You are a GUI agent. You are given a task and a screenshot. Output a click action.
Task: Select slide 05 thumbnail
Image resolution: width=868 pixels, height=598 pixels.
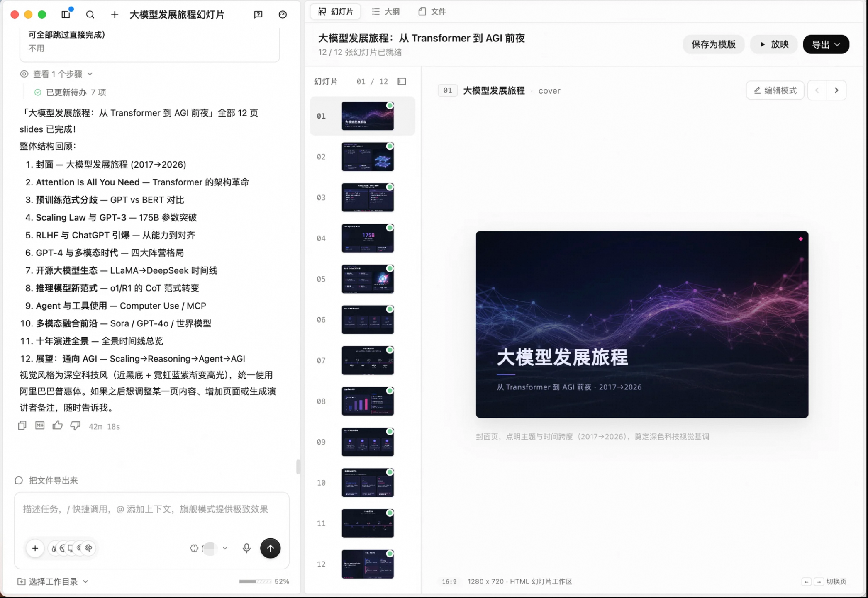point(368,279)
